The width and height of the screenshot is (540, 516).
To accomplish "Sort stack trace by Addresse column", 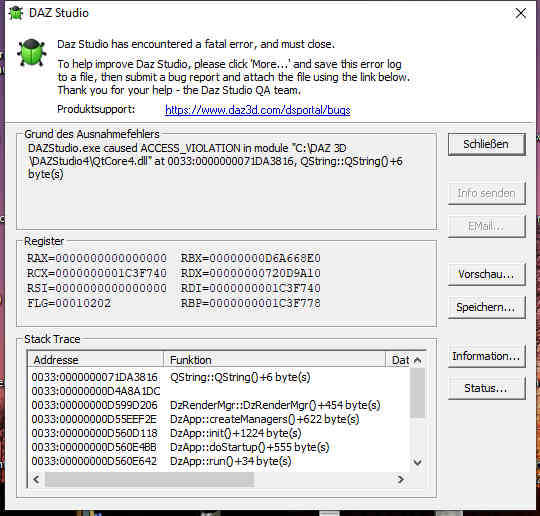I will (95, 360).
